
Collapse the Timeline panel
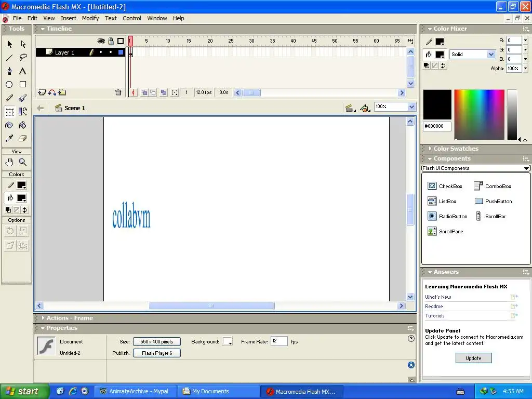43,29
